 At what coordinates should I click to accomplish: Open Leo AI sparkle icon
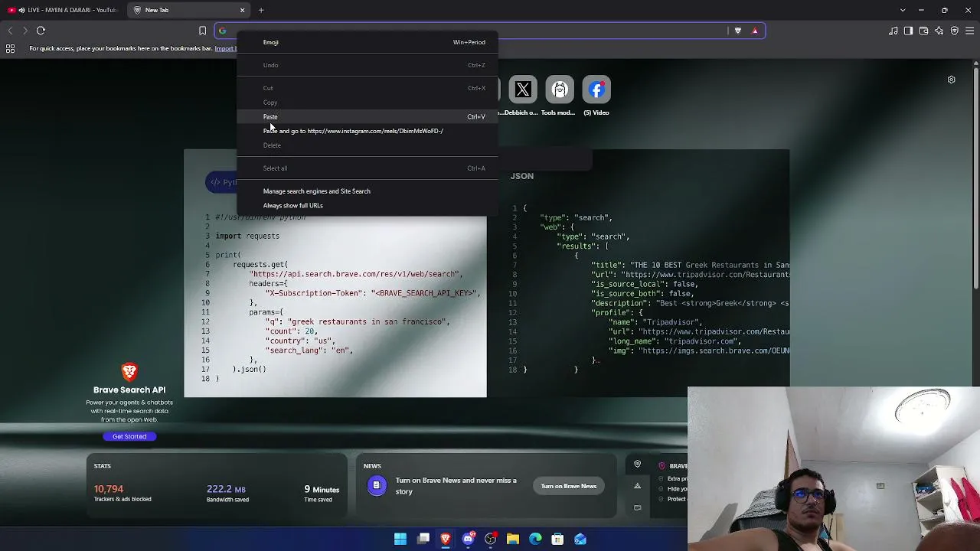939,31
